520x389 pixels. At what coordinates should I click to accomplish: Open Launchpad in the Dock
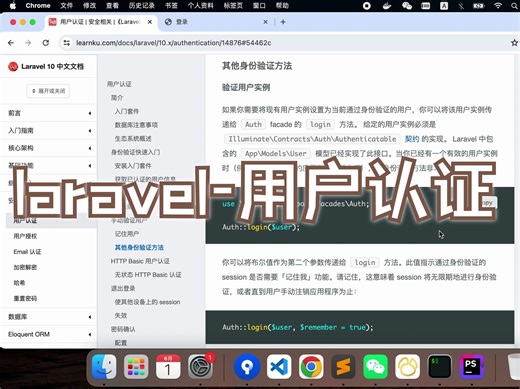[x=136, y=367]
